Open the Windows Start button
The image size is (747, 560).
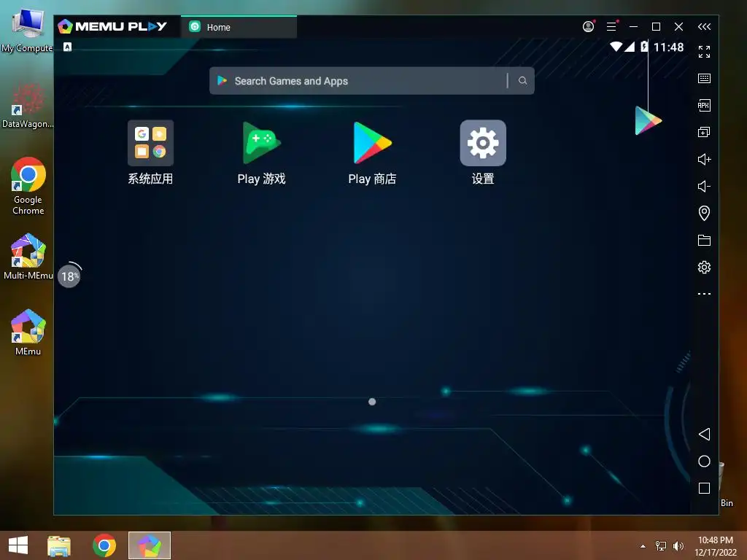(x=18, y=545)
